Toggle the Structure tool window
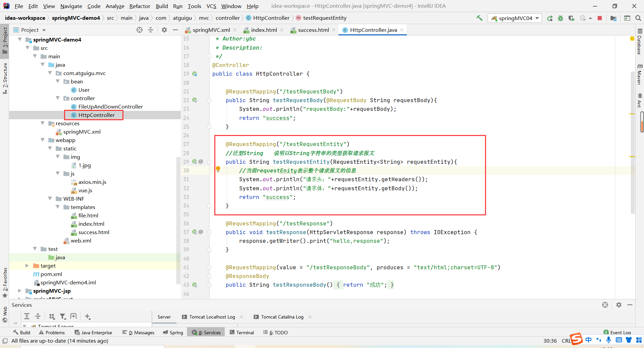 [x=5, y=78]
